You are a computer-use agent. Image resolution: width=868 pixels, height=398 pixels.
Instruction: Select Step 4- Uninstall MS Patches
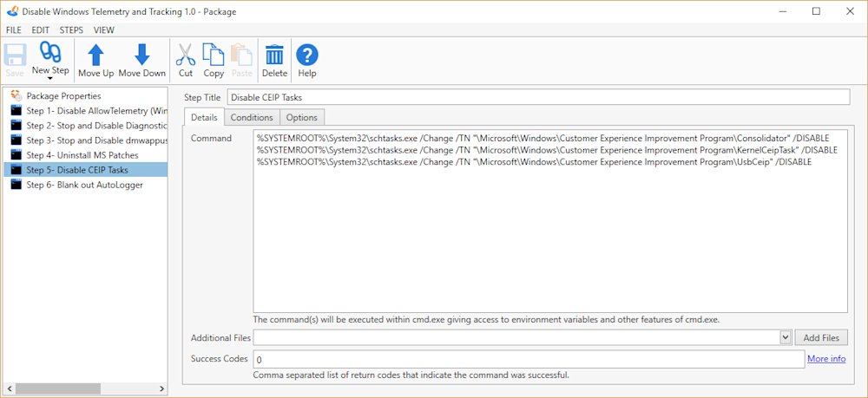[x=82, y=155]
